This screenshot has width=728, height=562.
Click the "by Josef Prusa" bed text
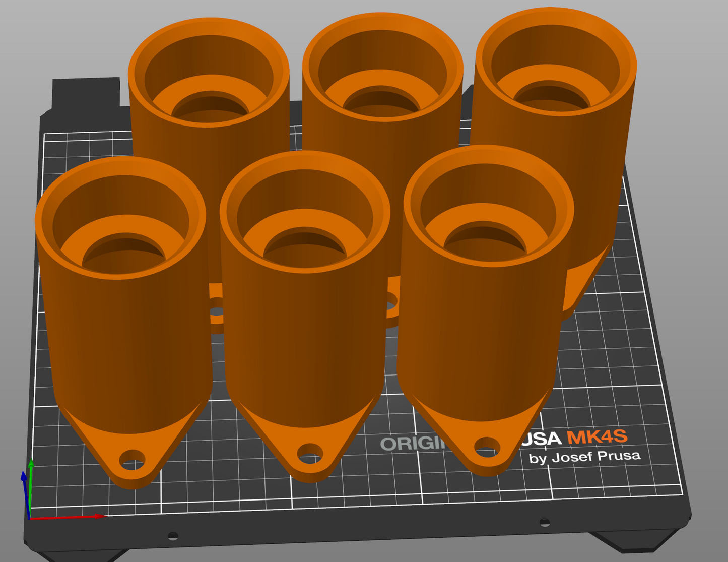coord(584,457)
